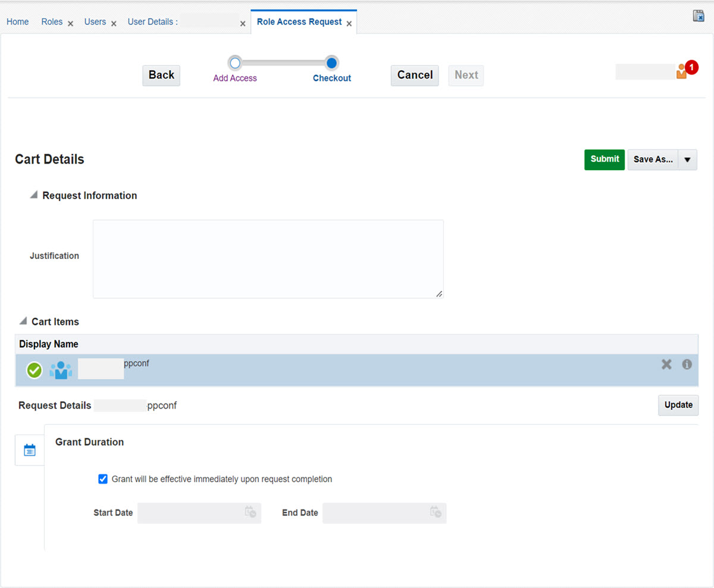The image size is (714, 588).
Task: Open the End Date calendar picker
Action: pyautogui.click(x=435, y=513)
